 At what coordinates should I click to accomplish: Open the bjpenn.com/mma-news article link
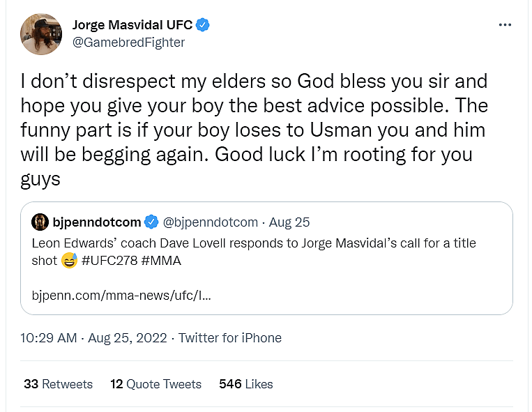point(121,295)
